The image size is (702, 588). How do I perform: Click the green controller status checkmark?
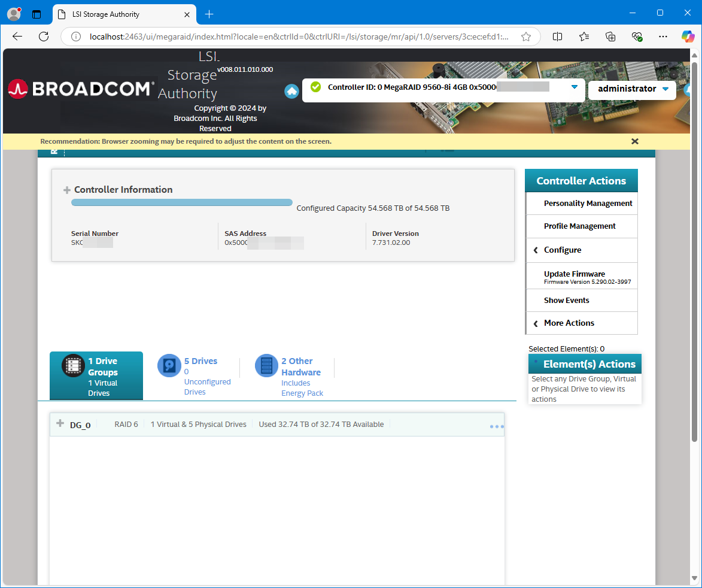315,87
